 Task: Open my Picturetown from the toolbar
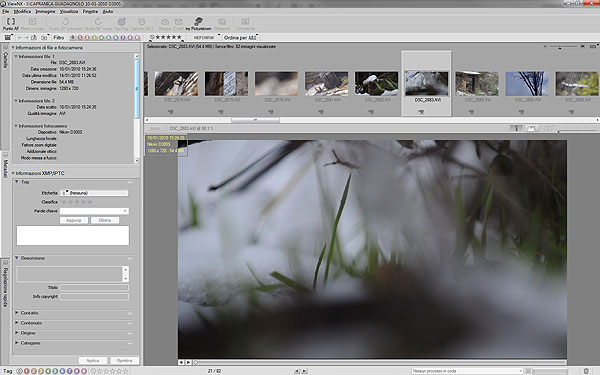[x=198, y=24]
